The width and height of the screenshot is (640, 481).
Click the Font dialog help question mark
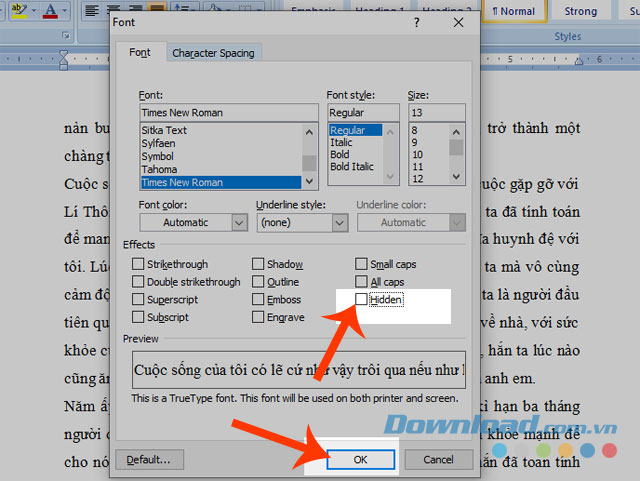(417, 22)
